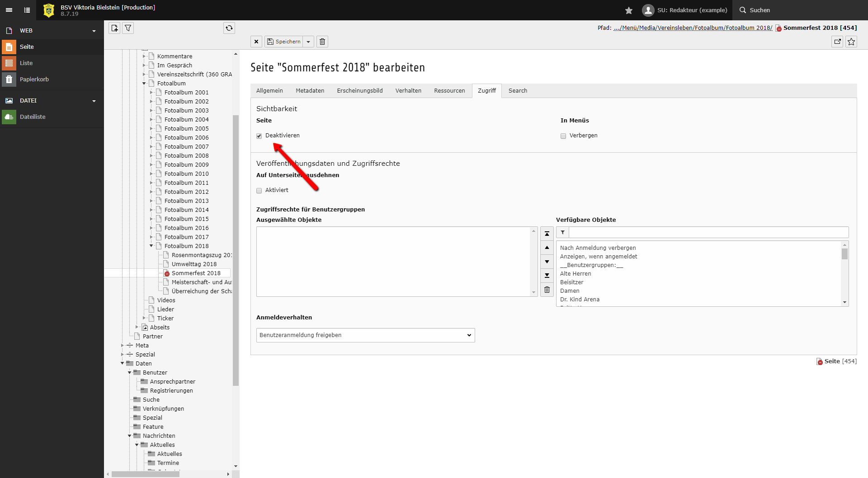The height and width of the screenshot is (478, 868).
Task: Toggle the hamburger module menu
Action: pos(9,10)
